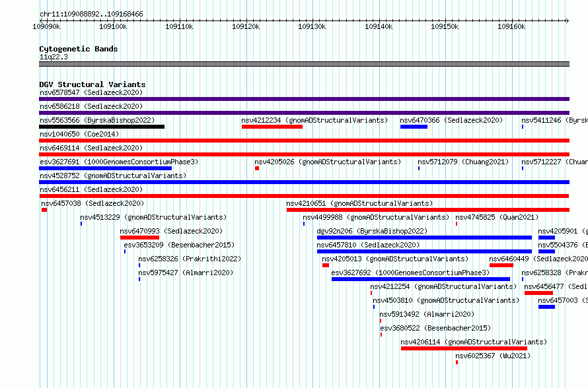588x388 pixels.
Task: Click nsv6457003 blue bar
Action: 546,307
